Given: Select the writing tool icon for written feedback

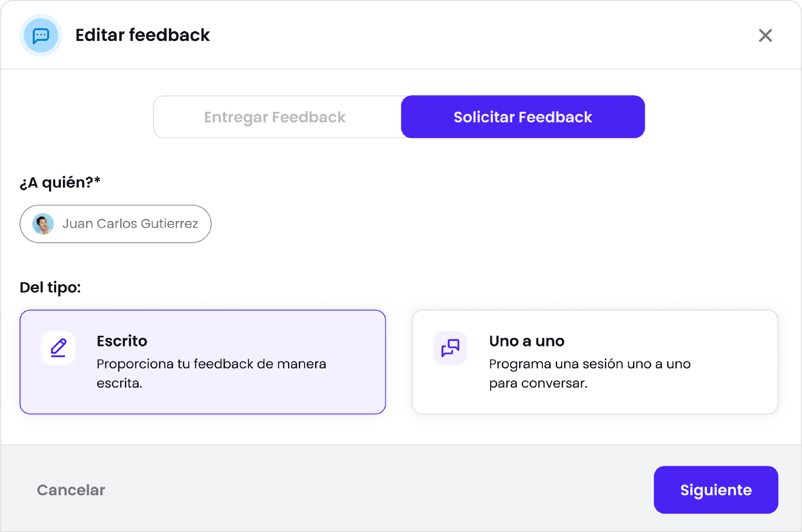Looking at the screenshot, I should (x=58, y=348).
